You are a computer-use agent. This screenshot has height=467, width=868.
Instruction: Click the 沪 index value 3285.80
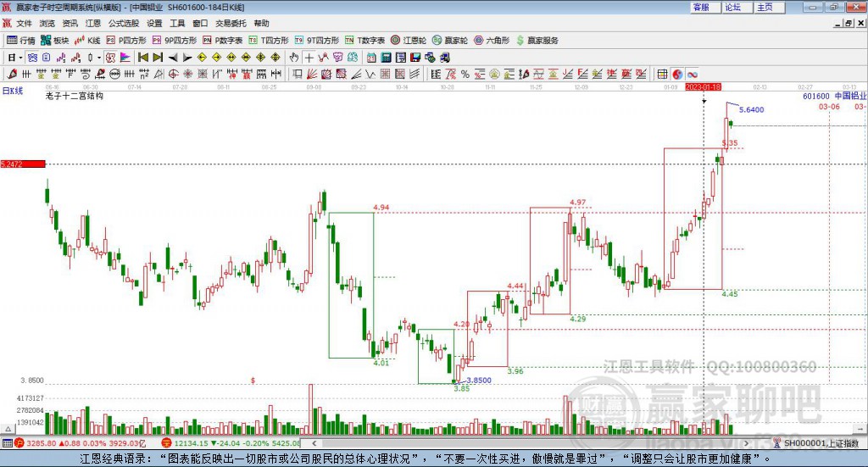(41, 443)
